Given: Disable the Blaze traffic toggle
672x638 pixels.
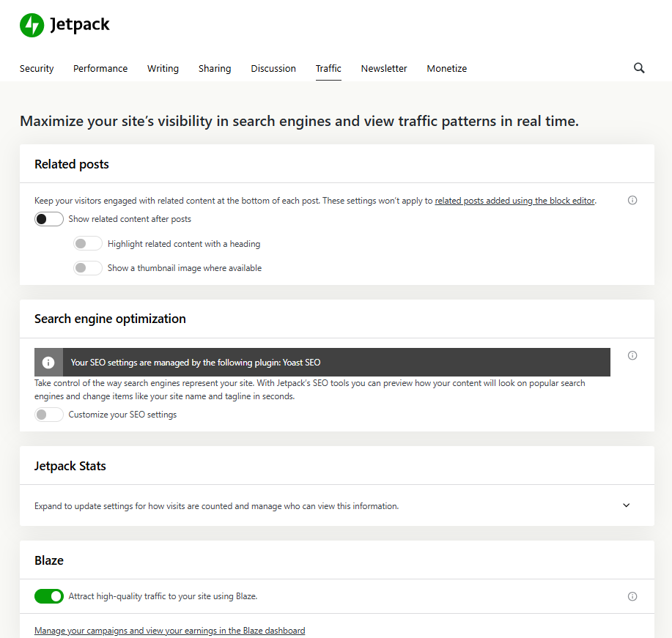Looking at the screenshot, I should [48, 596].
